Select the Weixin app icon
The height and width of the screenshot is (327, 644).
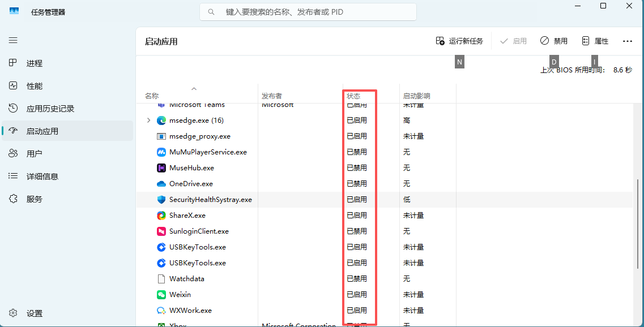(x=161, y=295)
